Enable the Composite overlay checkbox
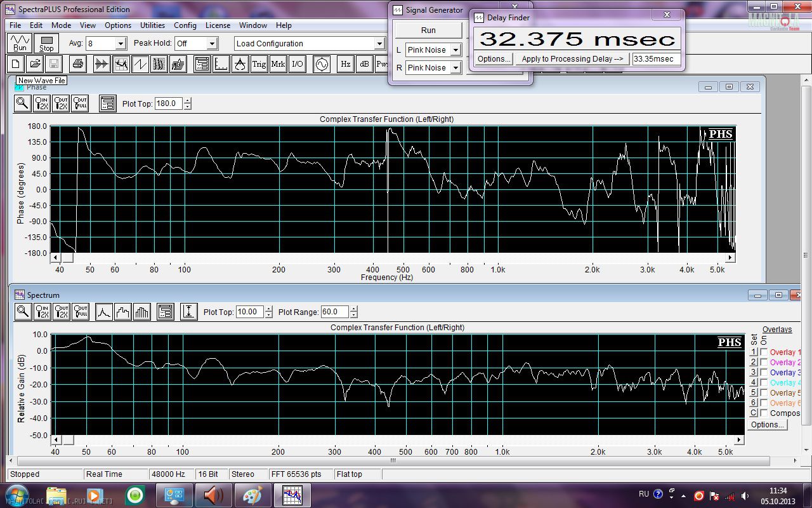The width and height of the screenshot is (812, 508). coord(764,413)
